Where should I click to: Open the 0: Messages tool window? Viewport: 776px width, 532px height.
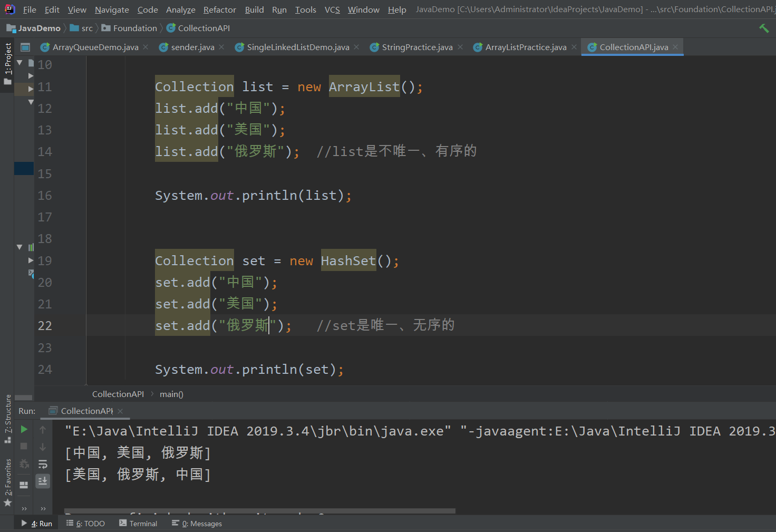(x=197, y=524)
